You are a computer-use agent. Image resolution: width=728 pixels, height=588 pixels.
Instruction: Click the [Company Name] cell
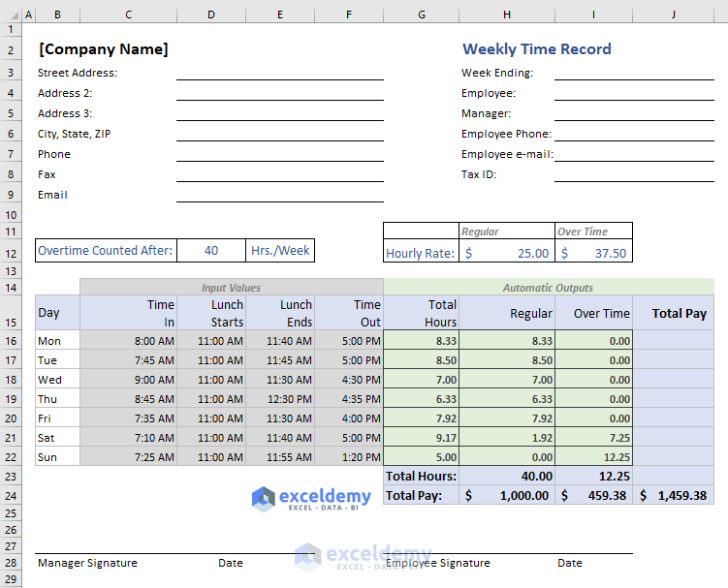coord(104,49)
